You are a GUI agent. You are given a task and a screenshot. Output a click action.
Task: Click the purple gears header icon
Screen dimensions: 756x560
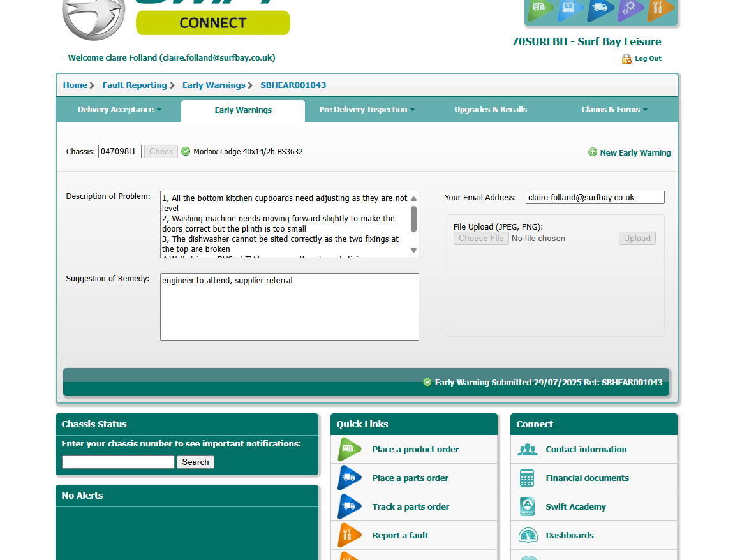(x=630, y=10)
